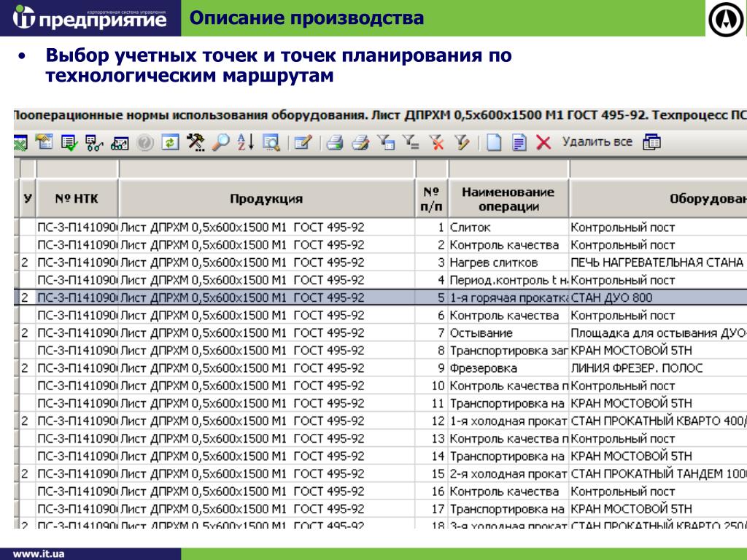Click the grayed-out help question mark icon

click(145, 143)
